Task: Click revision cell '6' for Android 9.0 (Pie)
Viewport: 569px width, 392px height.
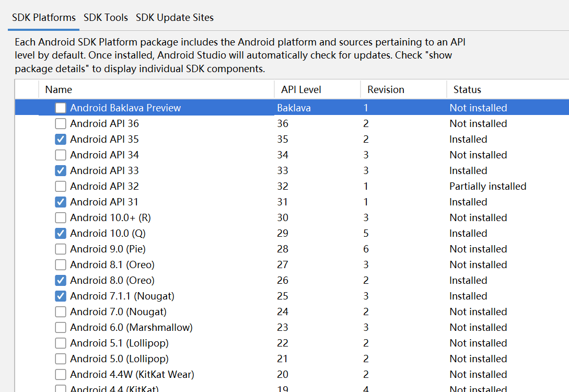Action: coord(366,249)
